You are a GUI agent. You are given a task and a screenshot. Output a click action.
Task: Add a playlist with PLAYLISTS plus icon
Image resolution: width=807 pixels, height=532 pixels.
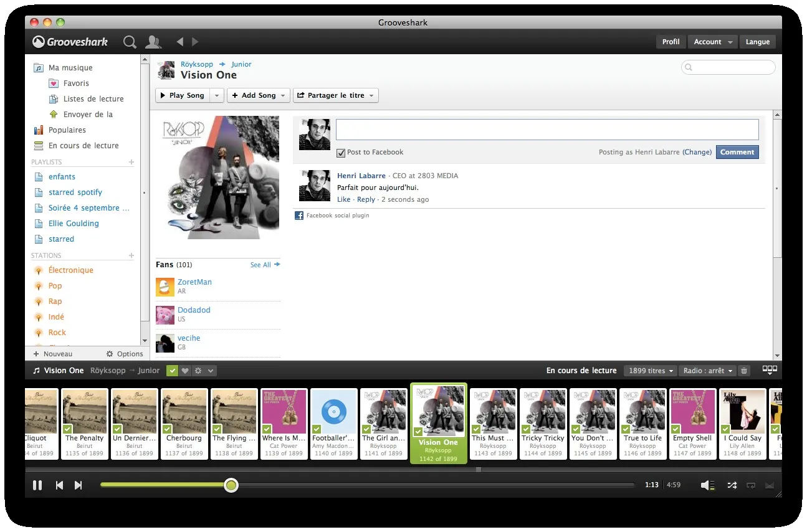(x=131, y=162)
